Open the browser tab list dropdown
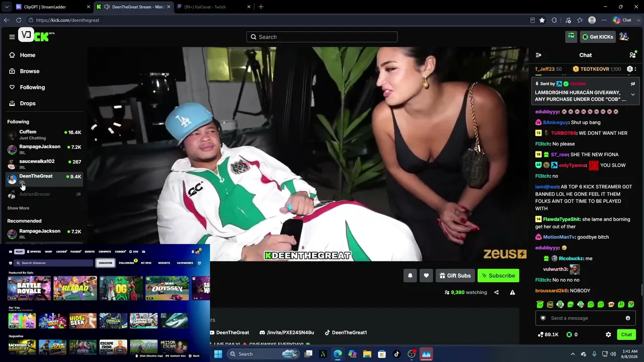Image resolution: width=644 pixels, height=362 pixels. click(x=7, y=7)
